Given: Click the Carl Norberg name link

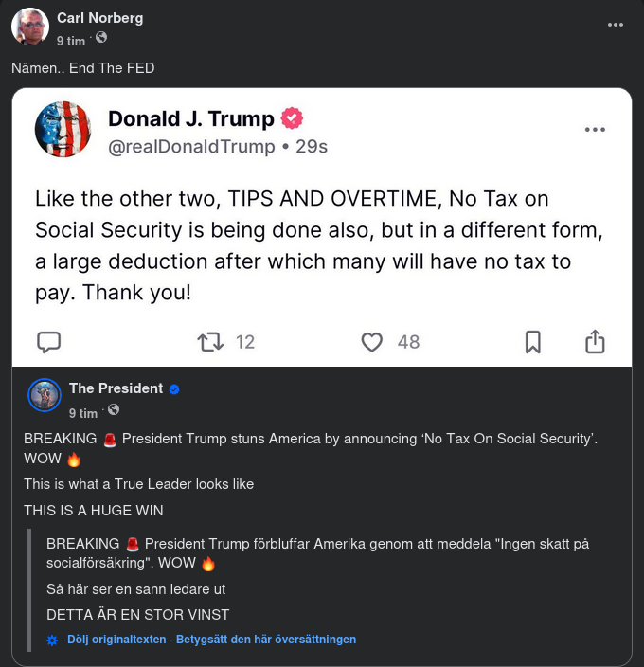Looking at the screenshot, I should click(x=101, y=18).
